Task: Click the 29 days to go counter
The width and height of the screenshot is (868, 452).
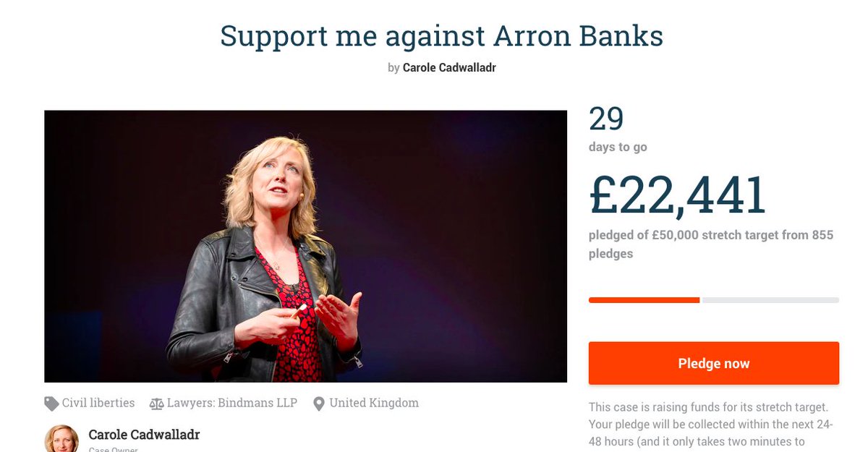Action: tap(606, 119)
